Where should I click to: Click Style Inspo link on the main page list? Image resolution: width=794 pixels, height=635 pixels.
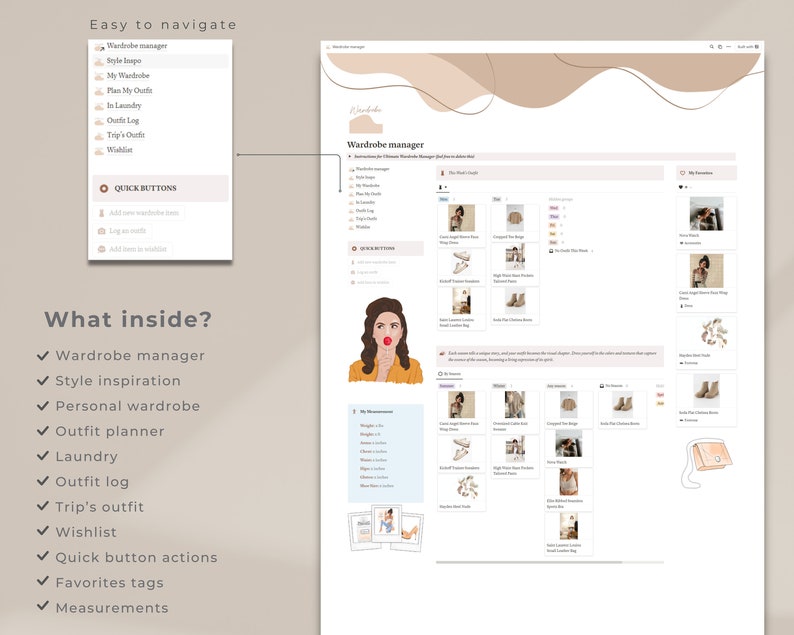click(365, 177)
